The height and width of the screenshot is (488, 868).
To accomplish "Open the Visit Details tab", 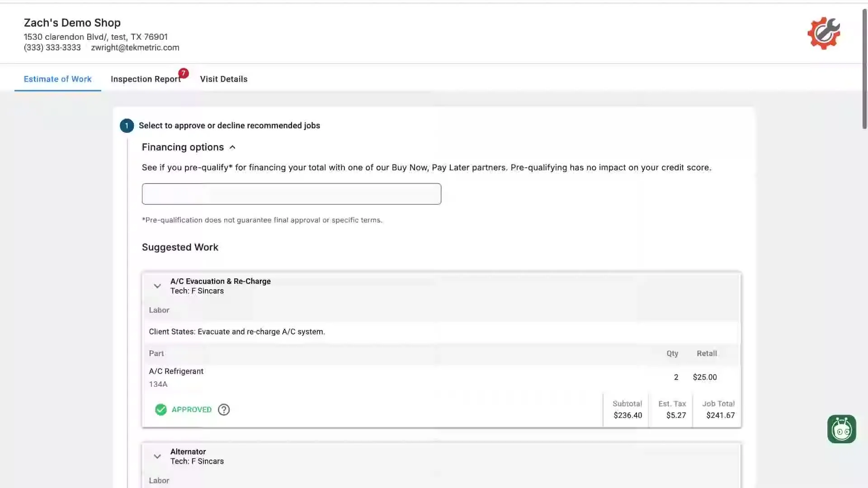I will [224, 79].
